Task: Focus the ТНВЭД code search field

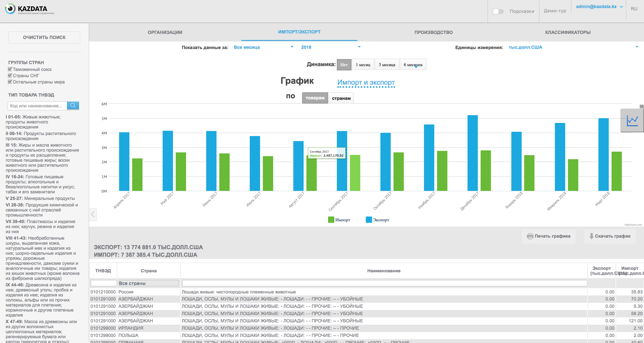Action: pos(38,106)
